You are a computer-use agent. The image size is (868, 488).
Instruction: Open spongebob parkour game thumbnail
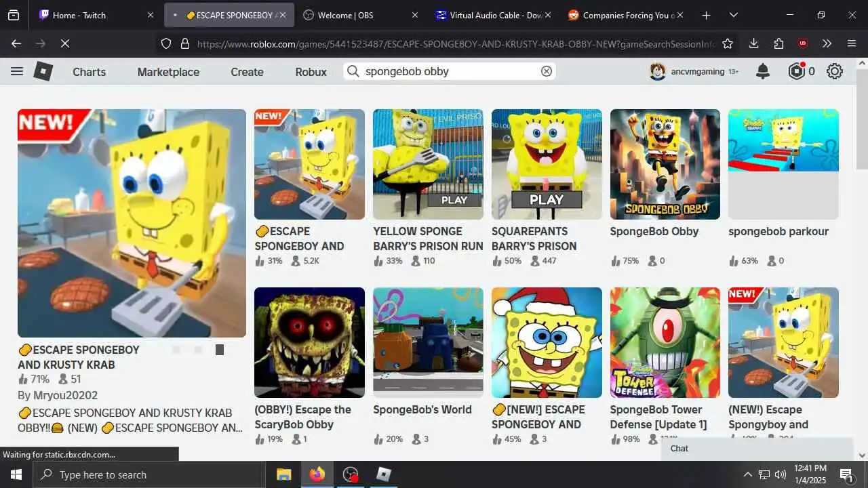click(x=783, y=164)
